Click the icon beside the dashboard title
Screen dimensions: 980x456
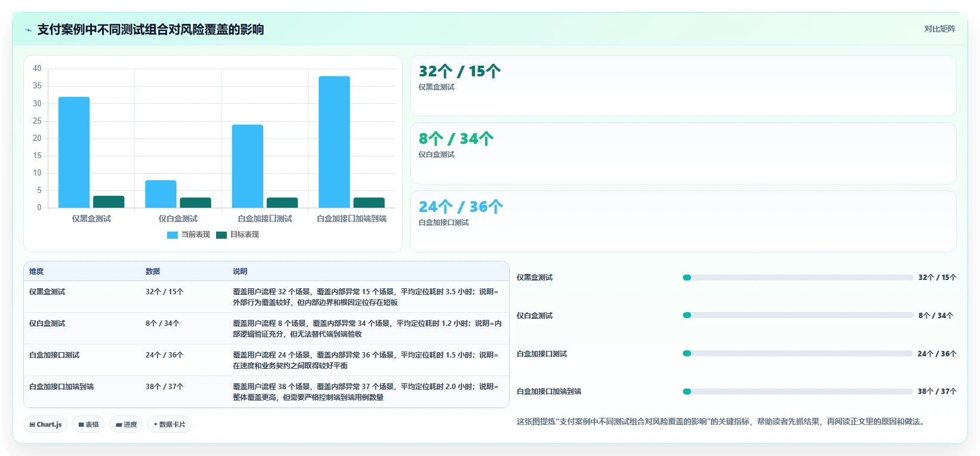[28, 30]
